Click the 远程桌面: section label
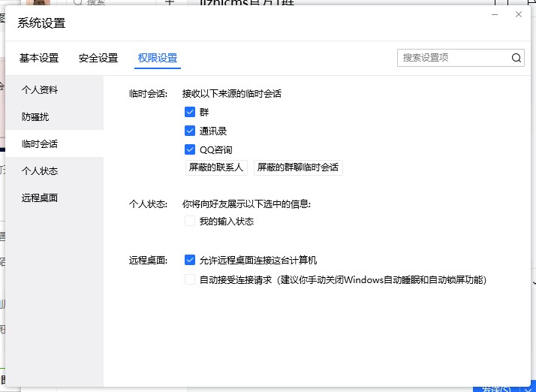Viewport: 536px width, 392px height. [148, 261]
